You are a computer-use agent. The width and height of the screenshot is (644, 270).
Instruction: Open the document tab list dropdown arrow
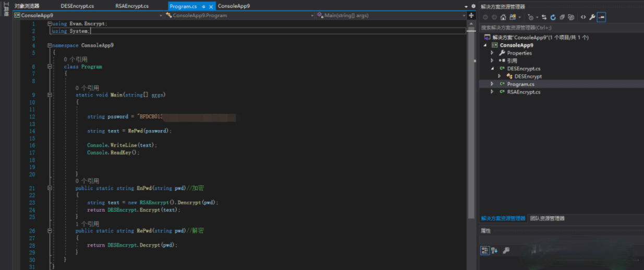pyautogui.click(x=466, y=6)
